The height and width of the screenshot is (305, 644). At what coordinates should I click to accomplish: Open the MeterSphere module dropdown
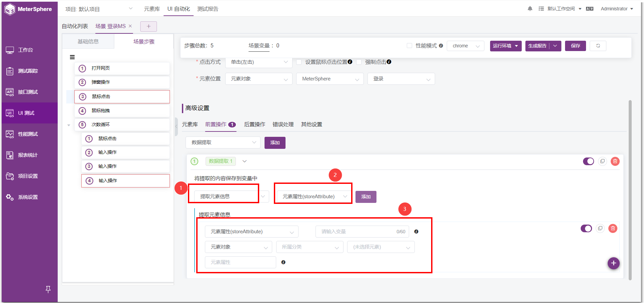[330, 79]
